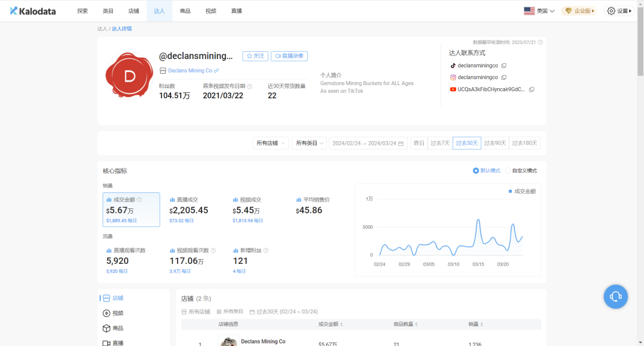Select the 过去90天 time range
Viewport: 644px width, 346px height.
[x=495, y=143]
